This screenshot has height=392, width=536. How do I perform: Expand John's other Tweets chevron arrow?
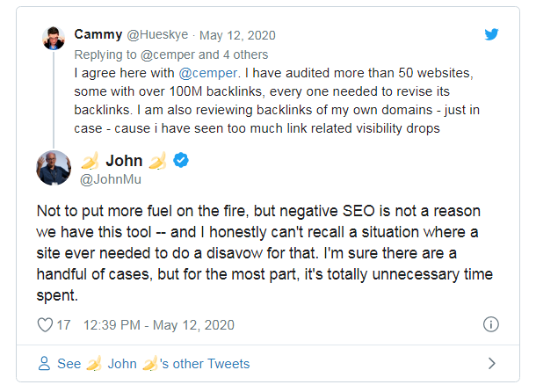(x=491, y=363)
